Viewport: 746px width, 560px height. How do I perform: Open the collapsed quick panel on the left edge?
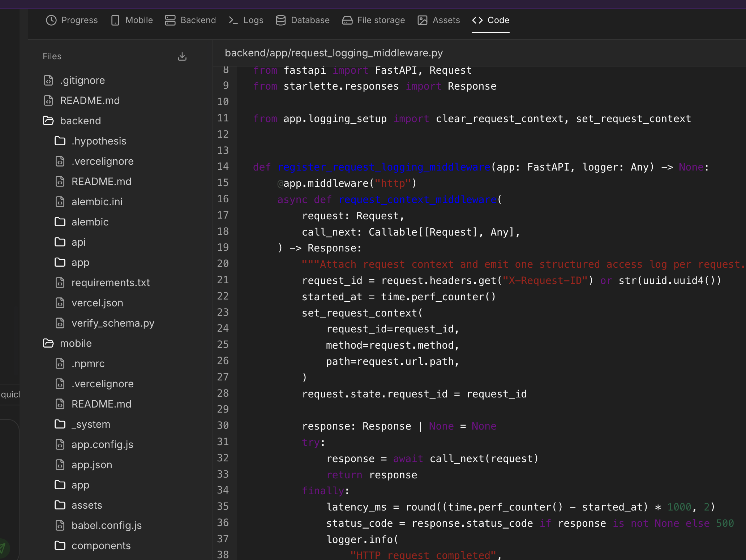click(10, 394)
